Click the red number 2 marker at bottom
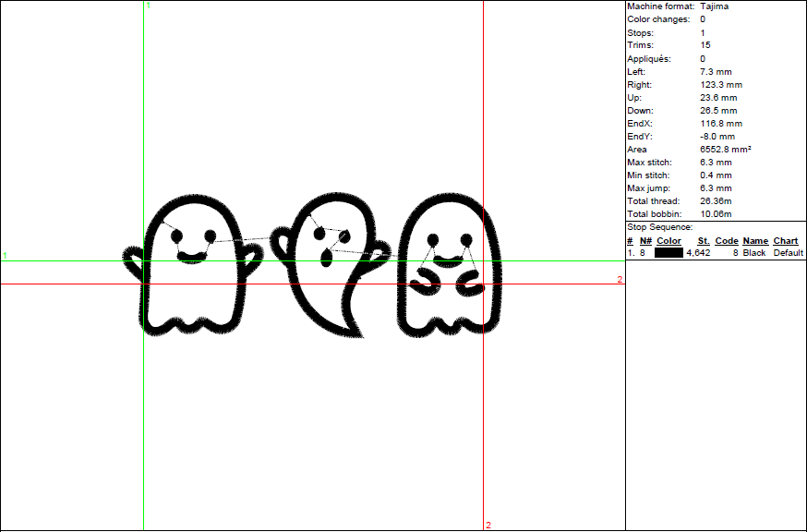807x532 pixels. (x=488, y=526)
